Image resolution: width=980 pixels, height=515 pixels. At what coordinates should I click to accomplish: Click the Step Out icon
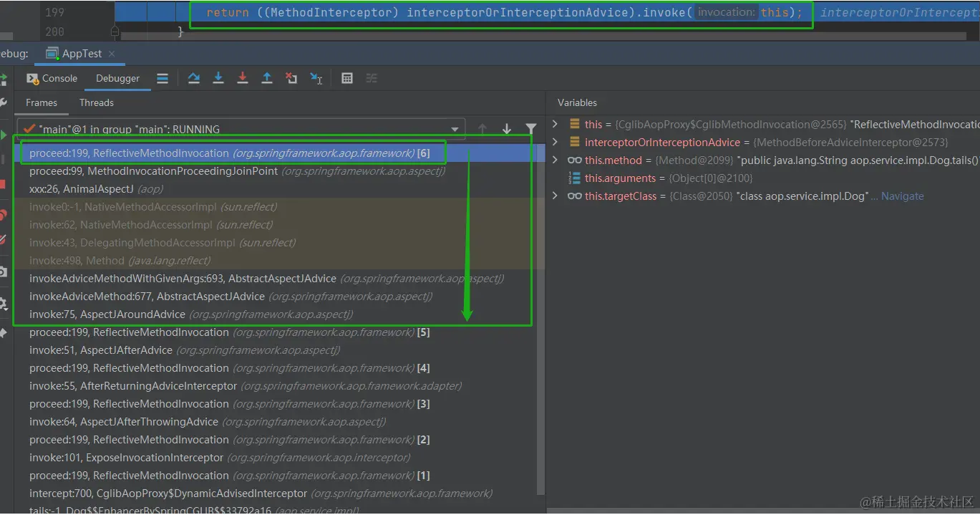pyautogui.click(x=267, y=78)
